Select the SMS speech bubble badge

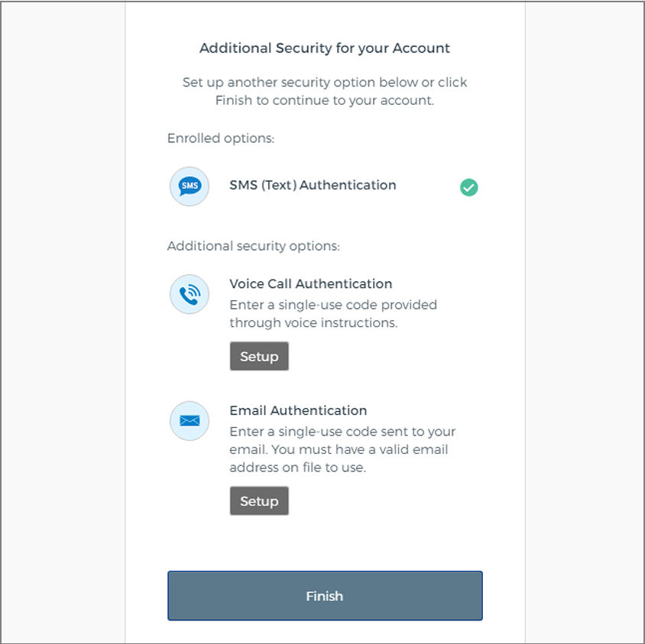coord(189,186)
